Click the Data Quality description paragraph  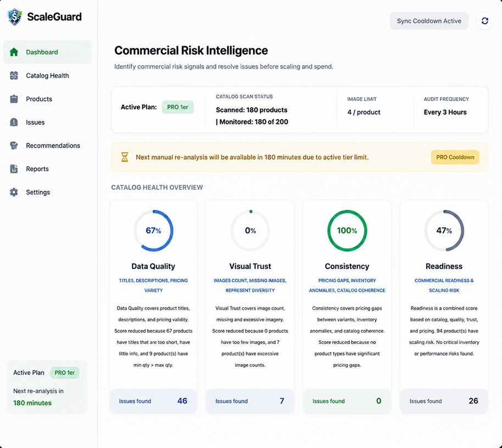pos(153,337)
